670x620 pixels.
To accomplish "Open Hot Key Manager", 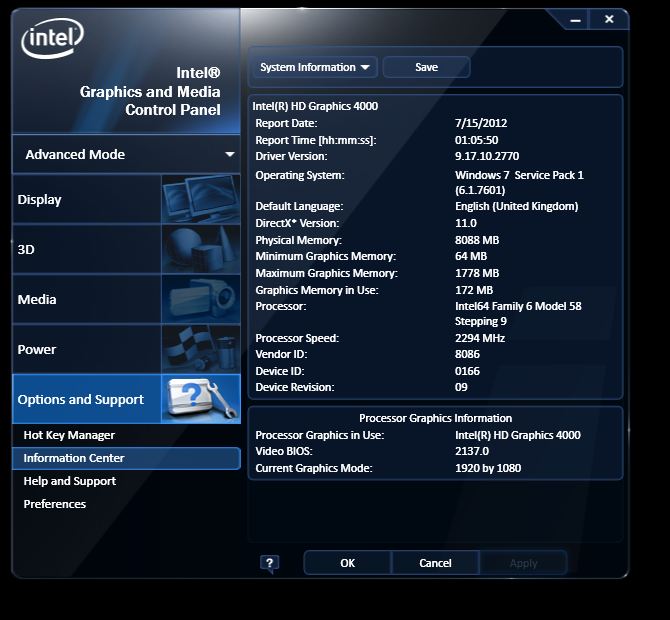I will pos(69,435).
